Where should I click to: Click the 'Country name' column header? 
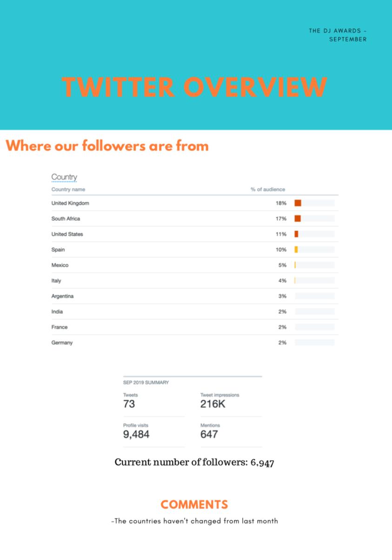coord(68,189)
